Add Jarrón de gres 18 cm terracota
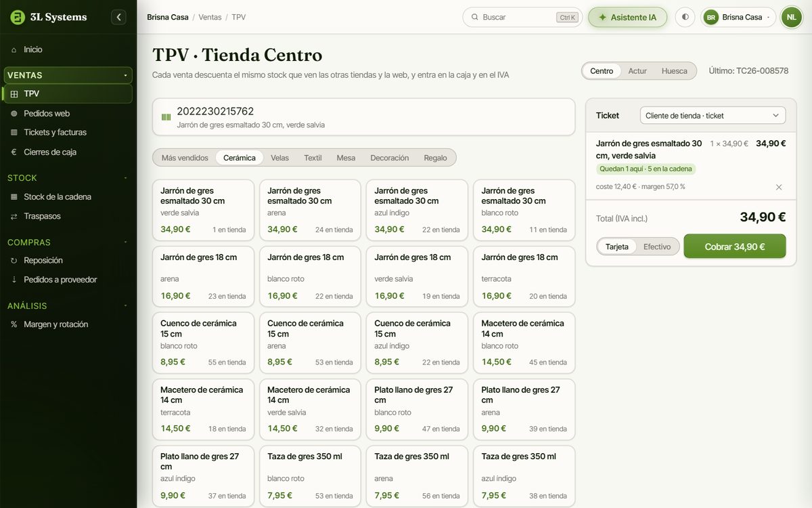 click(524, 276)
